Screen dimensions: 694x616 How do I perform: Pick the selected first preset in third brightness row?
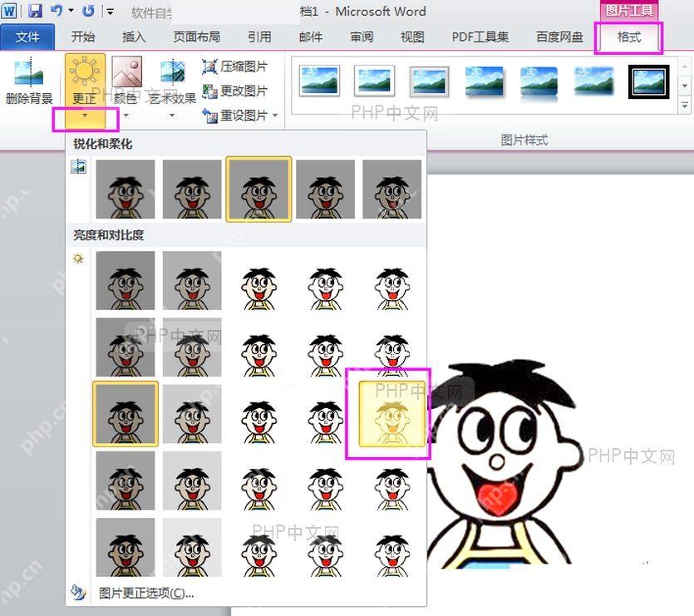126,414
